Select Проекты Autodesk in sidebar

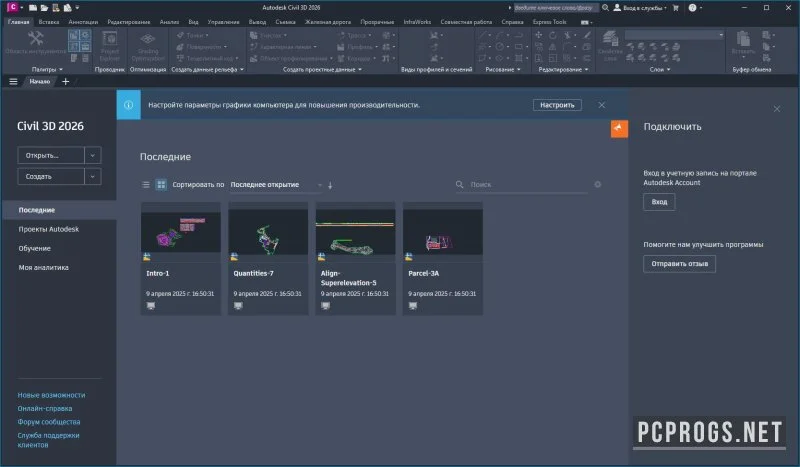[48, 229]
